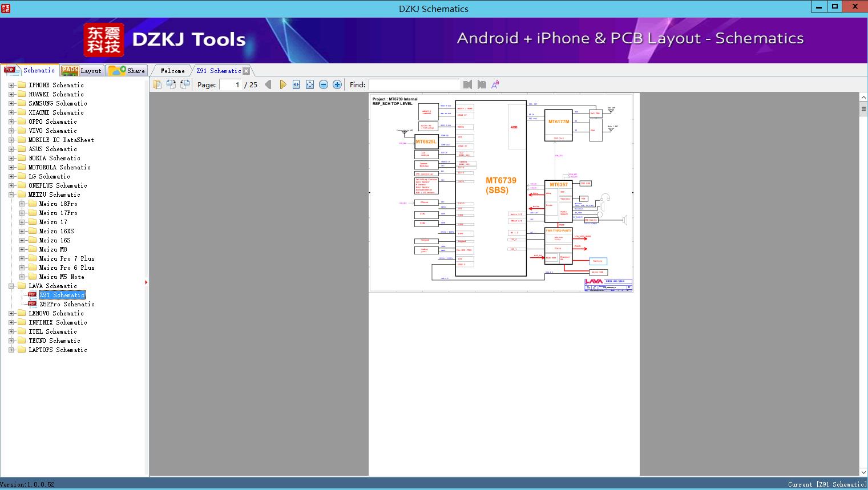Click the fit width icon
The width and height of the screenshot is (868, 490).
pyautogui.click(x=296, y=84)
